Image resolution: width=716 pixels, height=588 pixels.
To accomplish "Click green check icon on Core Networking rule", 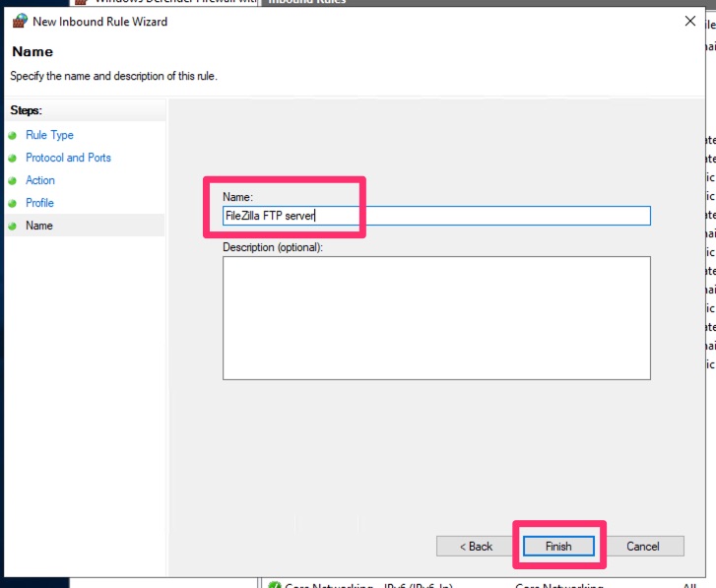I will 275,583.
